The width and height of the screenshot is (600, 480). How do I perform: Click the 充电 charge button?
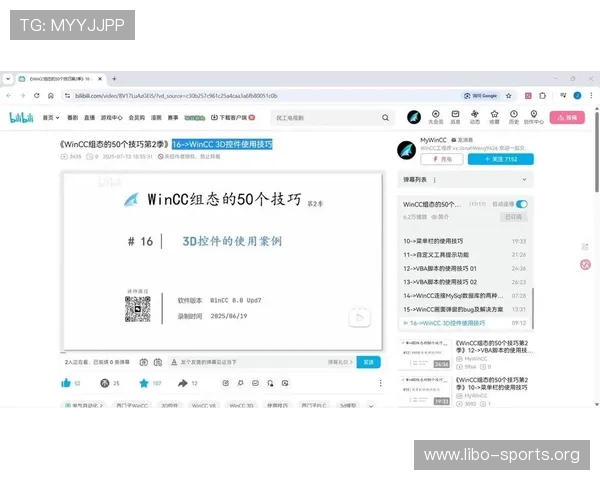[x=442, y=159]
